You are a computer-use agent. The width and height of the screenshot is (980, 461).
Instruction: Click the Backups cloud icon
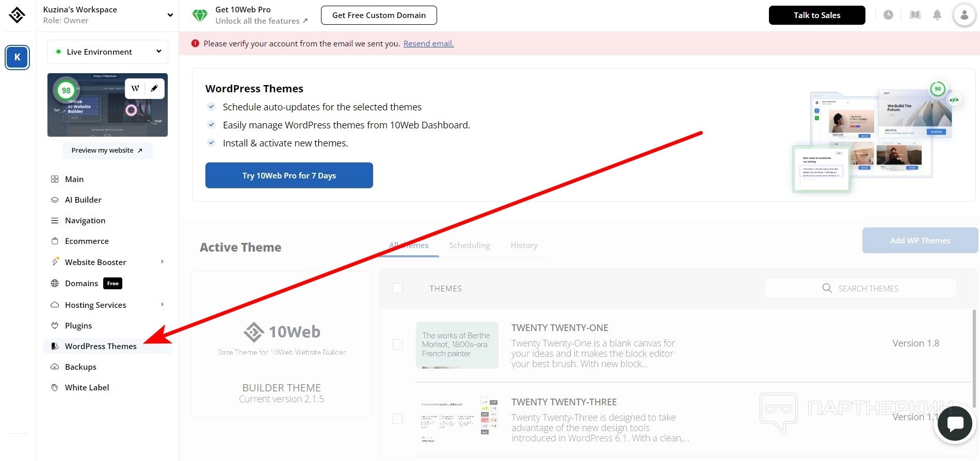coord(55,367)
